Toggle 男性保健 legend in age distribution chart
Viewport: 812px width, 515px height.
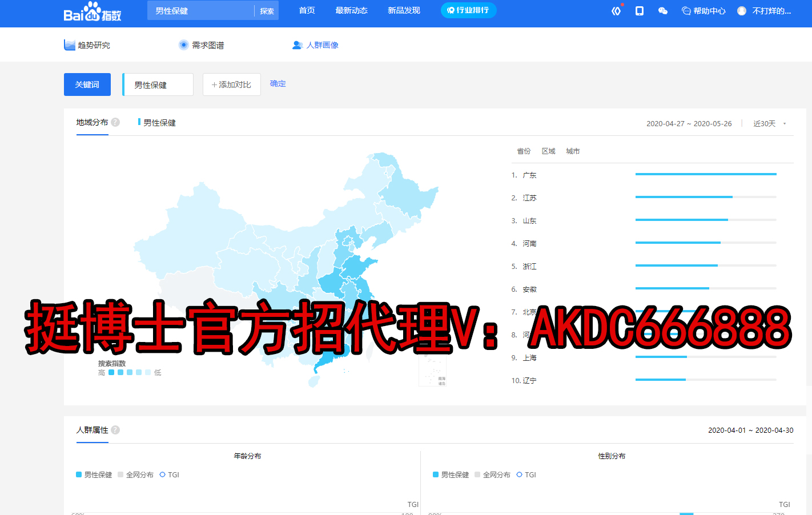(94, 474)
